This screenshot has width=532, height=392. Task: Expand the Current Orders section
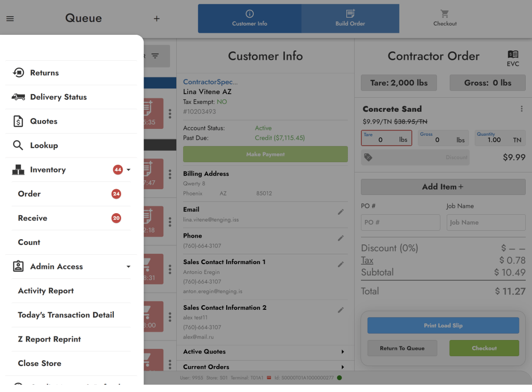[343, 367]
